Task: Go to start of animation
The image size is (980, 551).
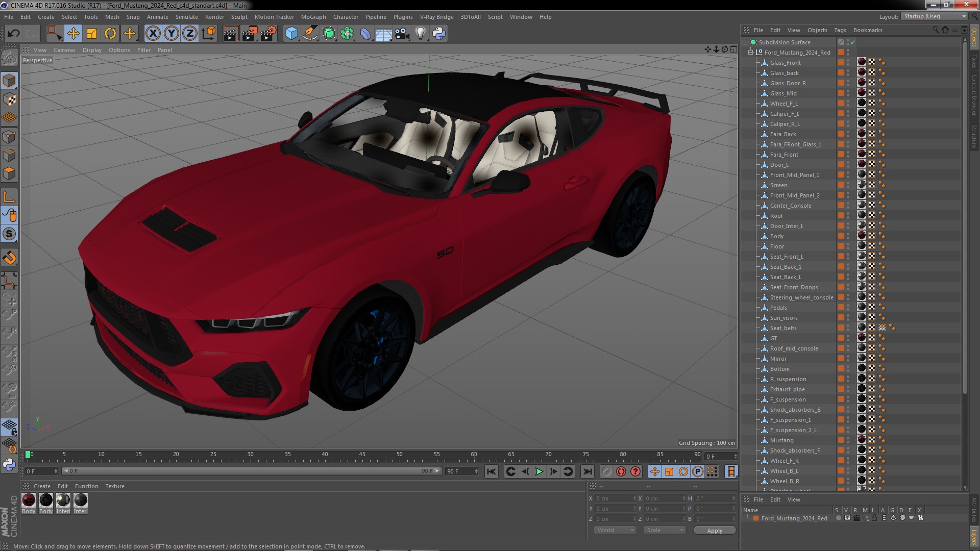Action: 491,471
